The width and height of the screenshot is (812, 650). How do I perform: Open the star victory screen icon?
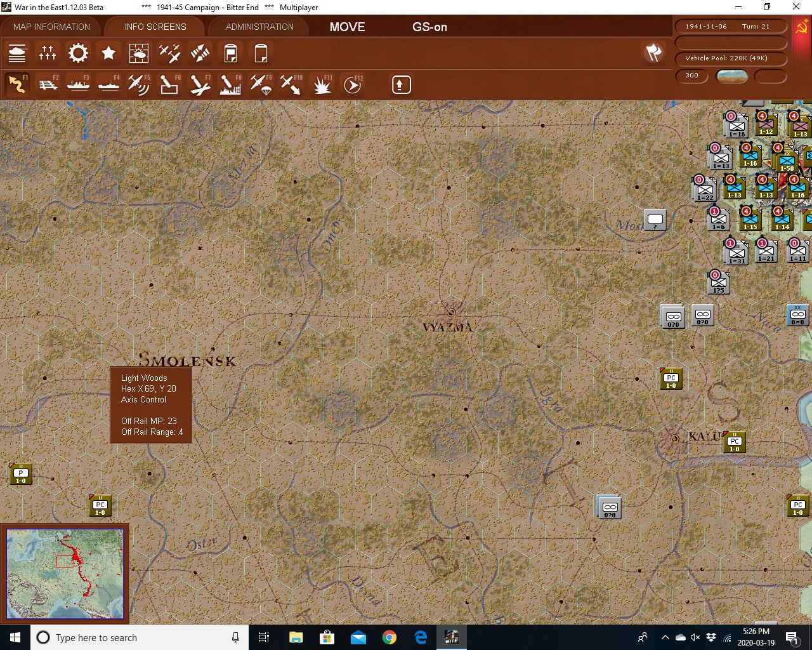(108, 53)
